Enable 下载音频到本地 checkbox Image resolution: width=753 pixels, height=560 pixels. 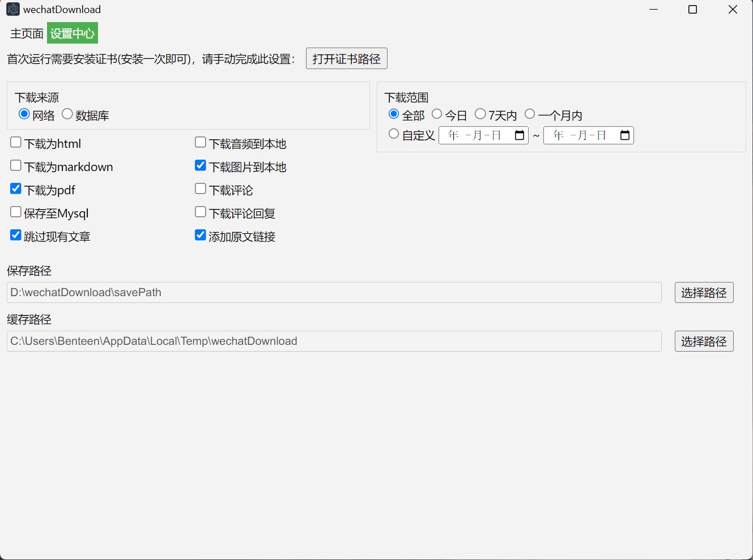[201, 142]
